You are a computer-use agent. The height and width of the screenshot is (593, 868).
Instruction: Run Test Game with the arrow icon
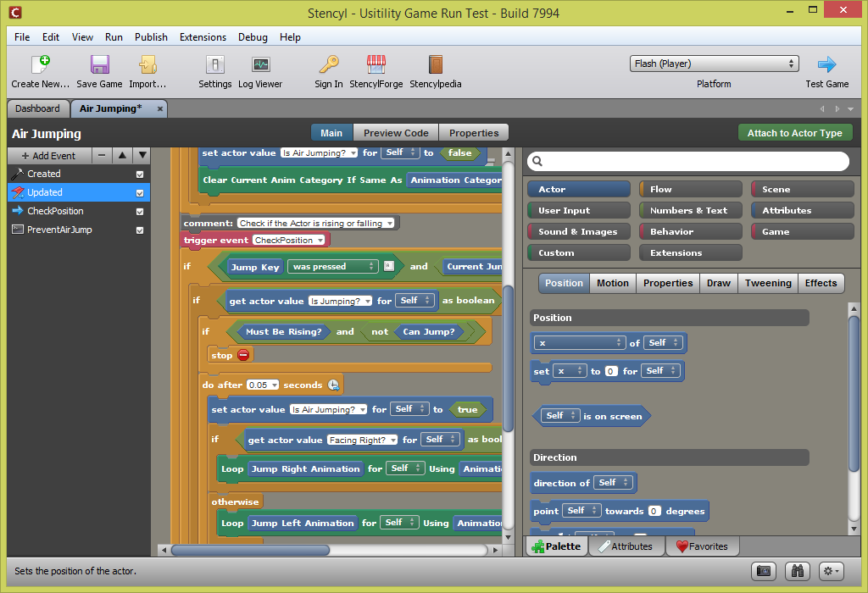coord(826,65)
